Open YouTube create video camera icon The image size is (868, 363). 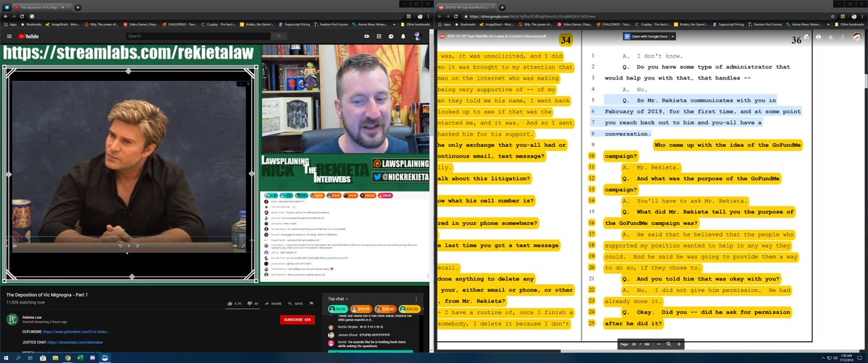366,37
